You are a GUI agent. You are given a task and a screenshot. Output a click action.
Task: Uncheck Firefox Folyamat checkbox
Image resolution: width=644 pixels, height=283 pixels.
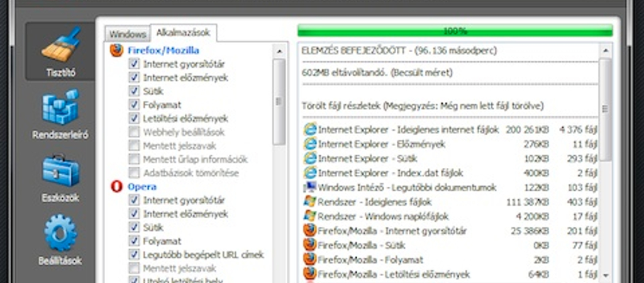click(134, 105)
